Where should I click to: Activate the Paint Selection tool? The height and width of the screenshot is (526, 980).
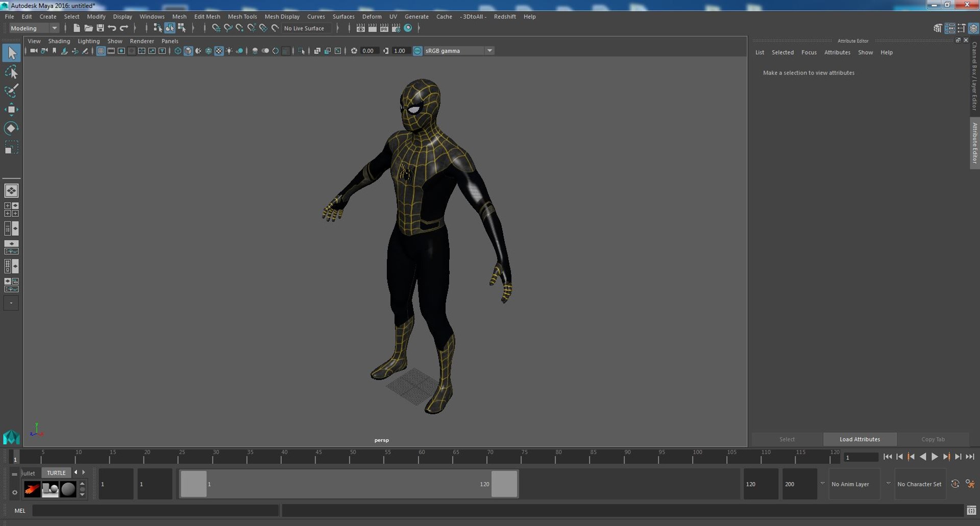[x=11, y=91]
